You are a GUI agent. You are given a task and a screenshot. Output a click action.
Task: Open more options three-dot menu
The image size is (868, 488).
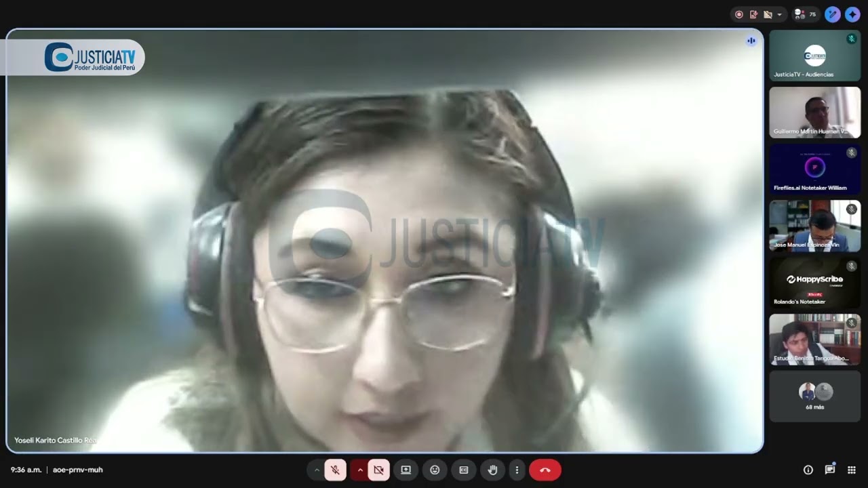(x=517, y=470)
